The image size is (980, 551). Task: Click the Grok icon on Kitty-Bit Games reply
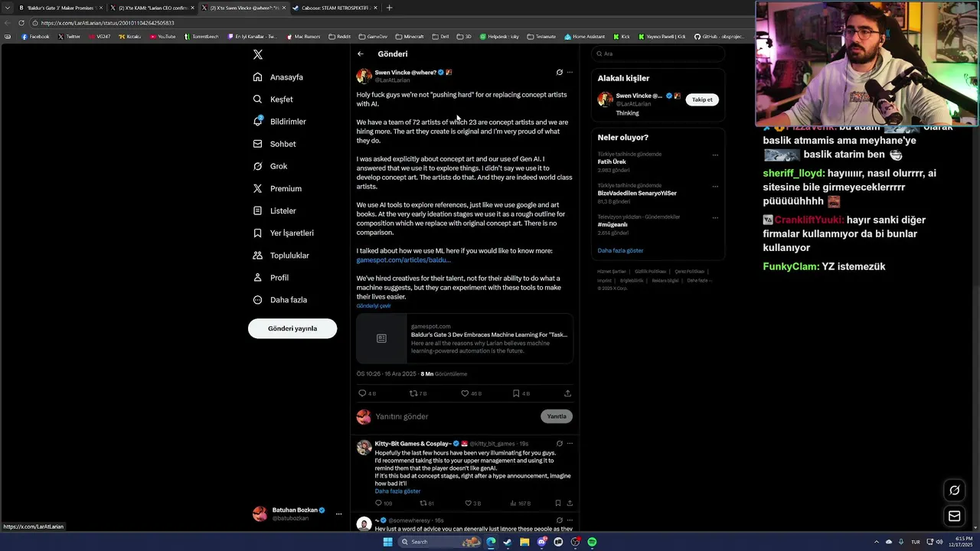tap(560, 444)
